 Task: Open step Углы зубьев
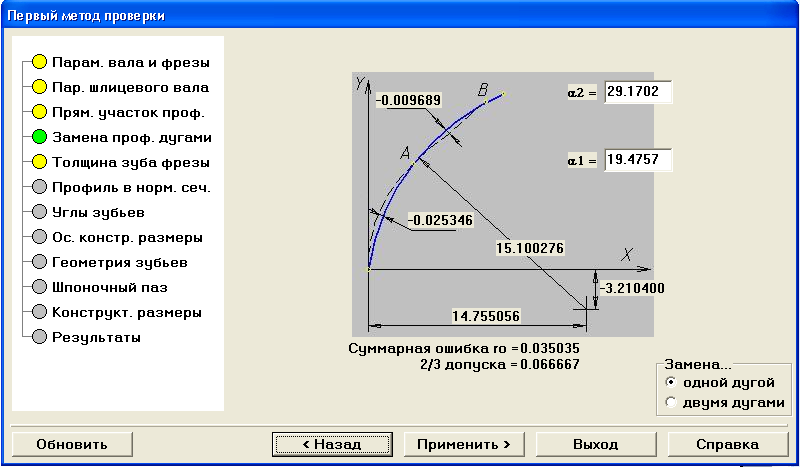98,213
